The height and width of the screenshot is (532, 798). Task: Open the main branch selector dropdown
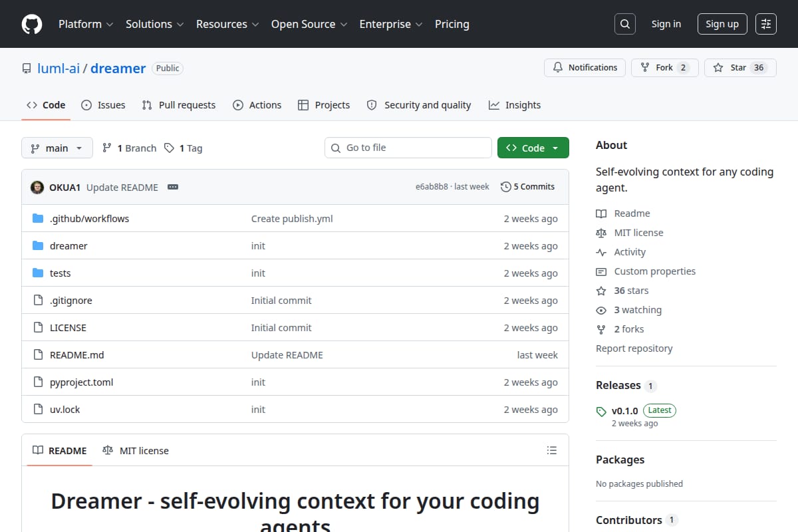[57, 148]
